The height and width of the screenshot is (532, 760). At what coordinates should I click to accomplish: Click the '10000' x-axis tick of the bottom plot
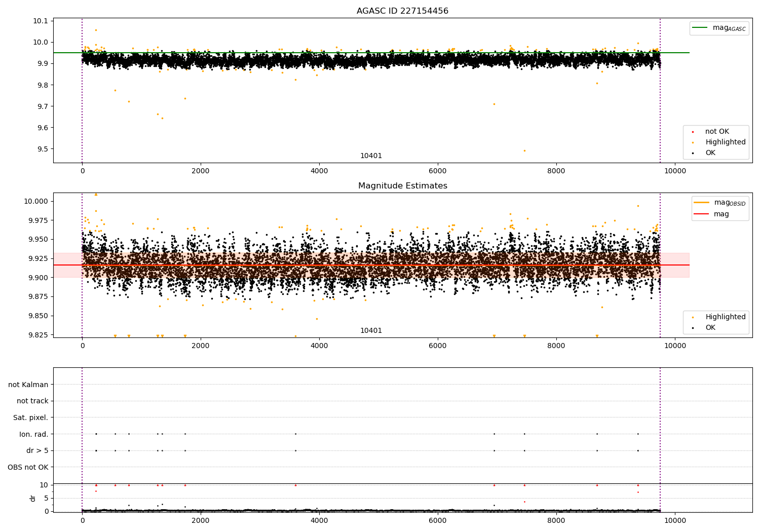[675, 520]
